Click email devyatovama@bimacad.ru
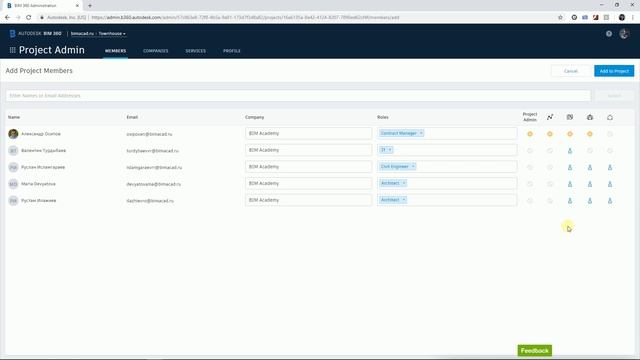This screenshot has height=360, width=640. click(153, 184)
